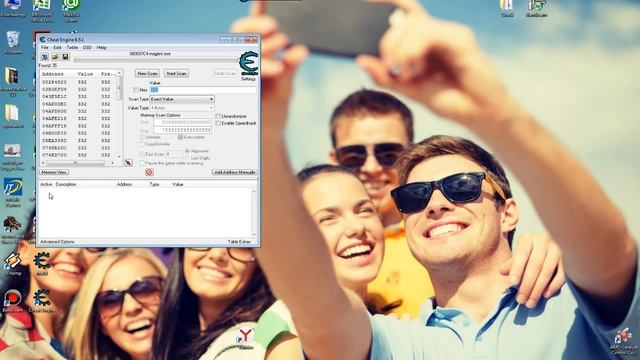This screenshot has height=360, width=640.
Task: Select the Alignment radio button
Action: [187, 151]
